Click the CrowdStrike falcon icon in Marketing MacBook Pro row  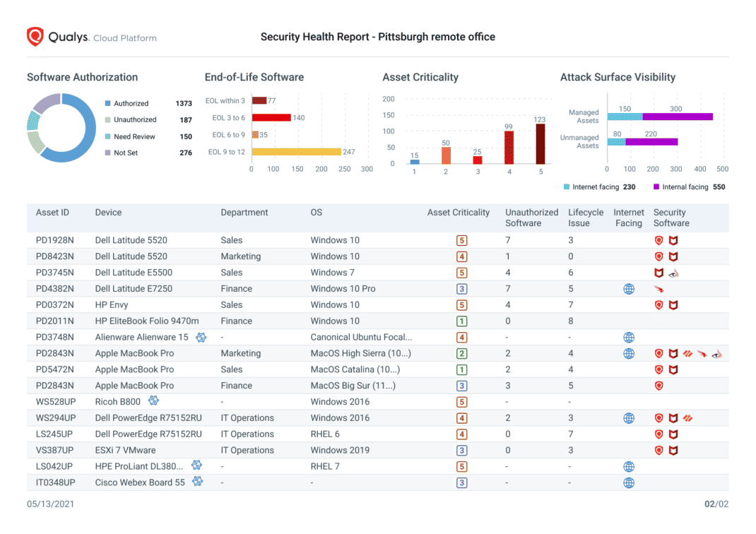702,354
